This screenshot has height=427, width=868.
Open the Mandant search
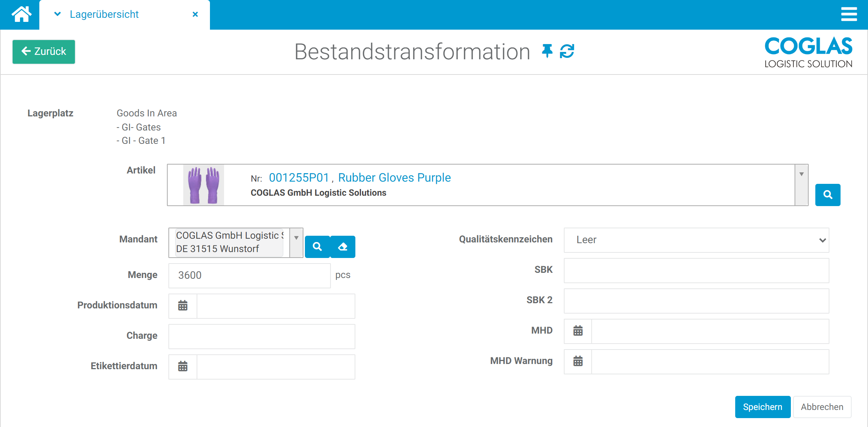[x=317, y=246]
